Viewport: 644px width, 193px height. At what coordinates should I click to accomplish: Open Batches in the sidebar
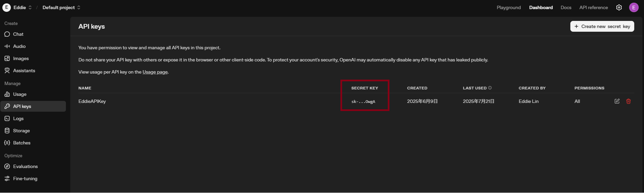[x=22, y=143]
